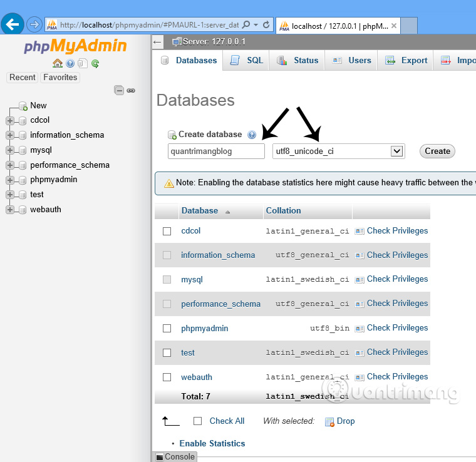The height and width of the screenshot is (462, 476).
Task: Open the Users tab
Action: pyautogui.click(x=351, y=60)
